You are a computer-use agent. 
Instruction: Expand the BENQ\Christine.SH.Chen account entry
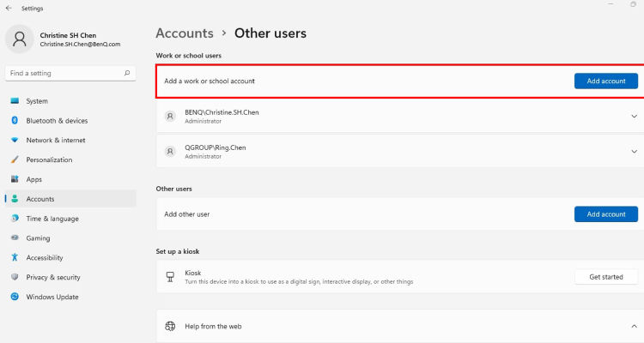point(634,116)
